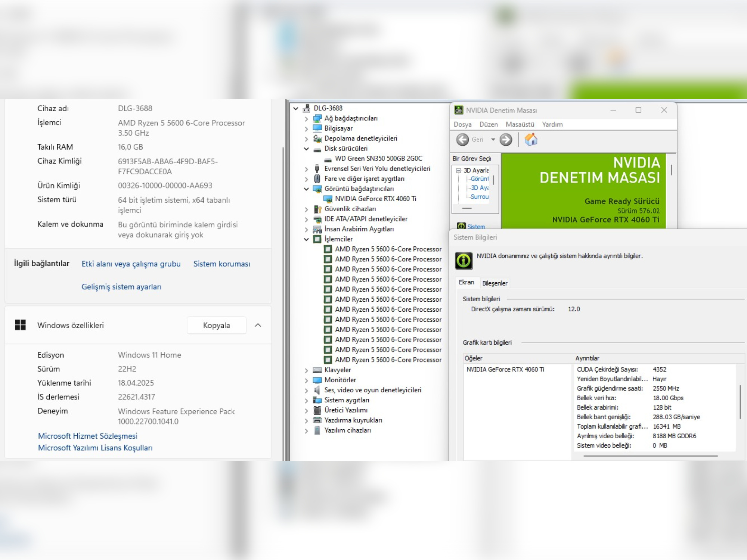The height and width of the screenshot is (560, 747).
Task: Open the Dosya menu
Action: (462, 124)
